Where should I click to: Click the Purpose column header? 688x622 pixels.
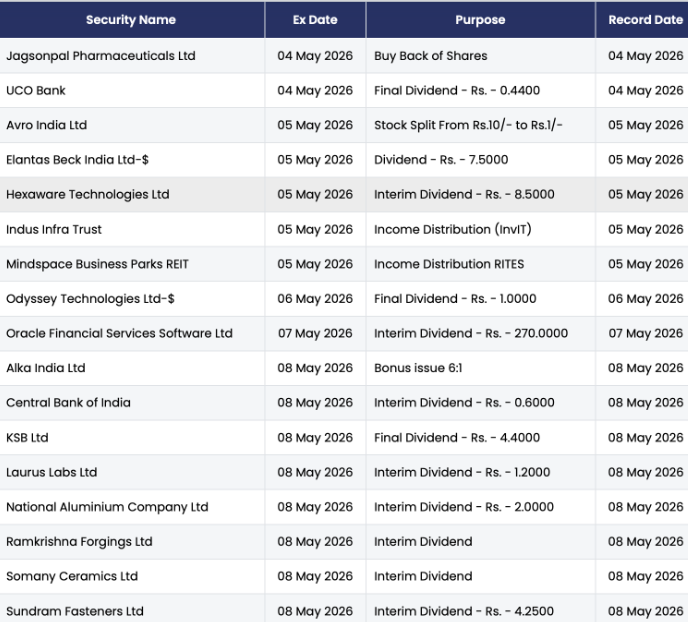[480, 20]
